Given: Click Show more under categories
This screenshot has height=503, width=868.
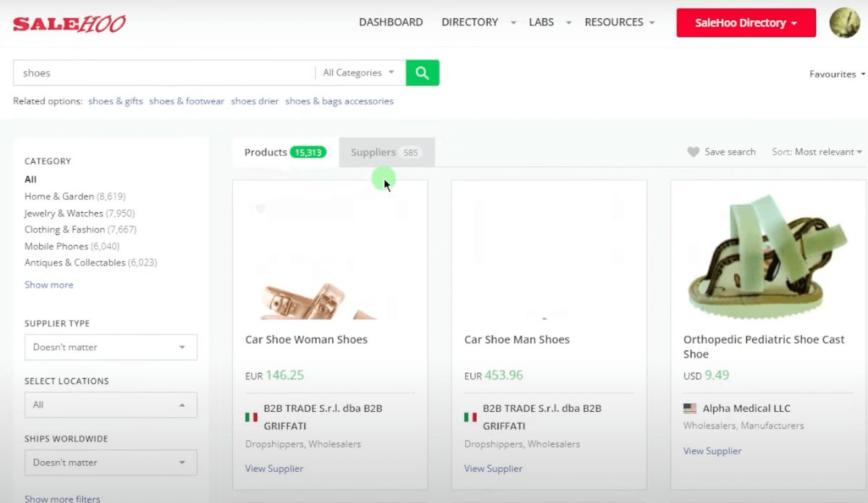Looking at the screenshot, I should click(x=48, y=285).
